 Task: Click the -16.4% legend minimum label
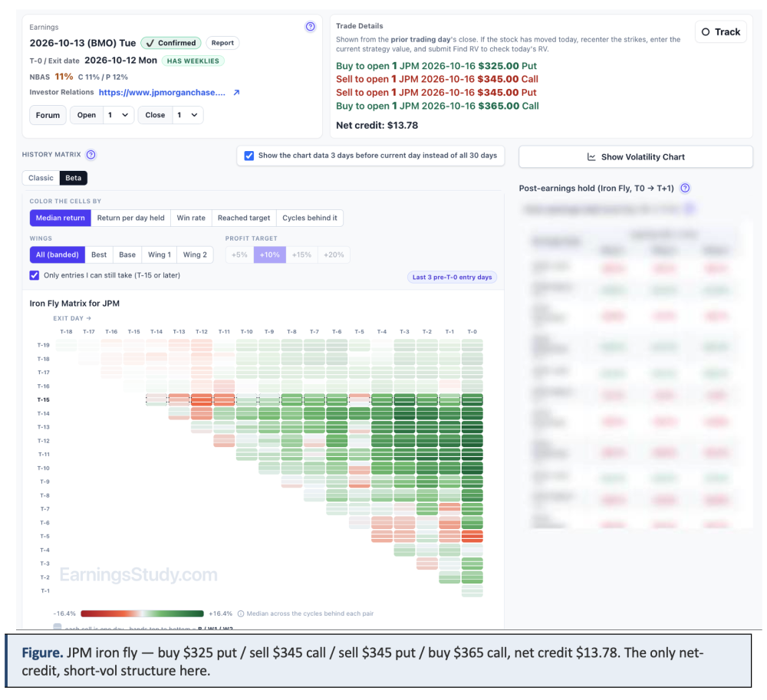coord(64,613)
